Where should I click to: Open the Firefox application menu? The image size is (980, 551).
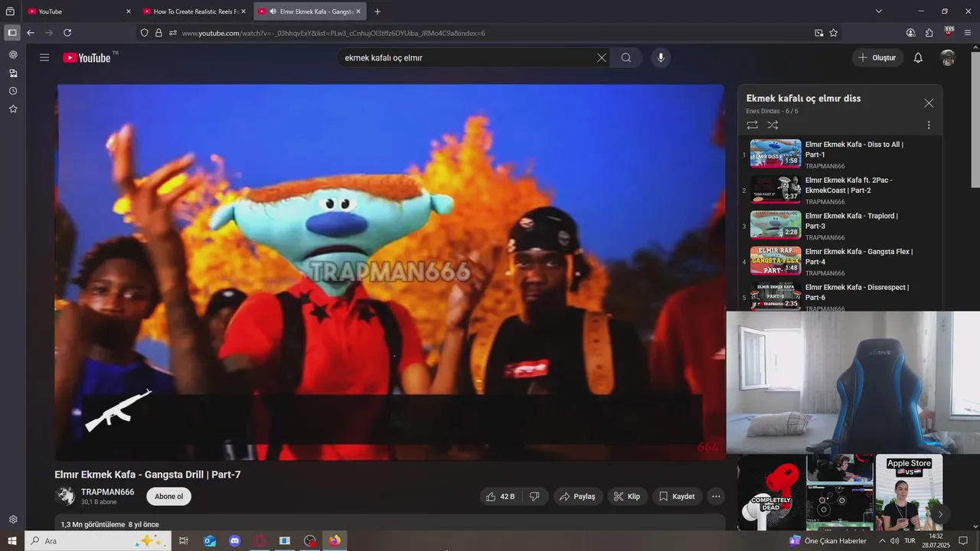(x=968, y=33)
